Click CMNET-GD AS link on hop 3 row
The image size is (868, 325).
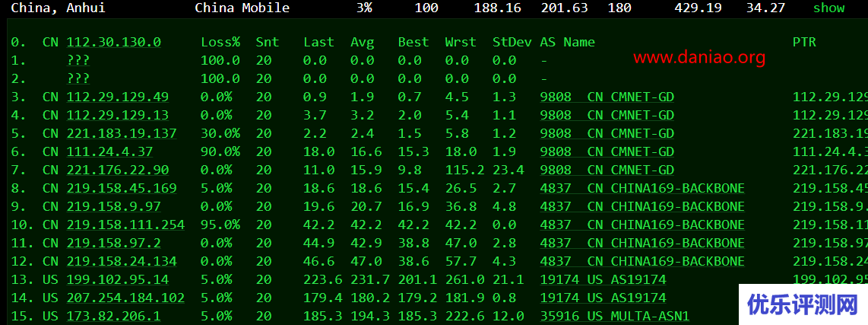click(x=607, y=97)
